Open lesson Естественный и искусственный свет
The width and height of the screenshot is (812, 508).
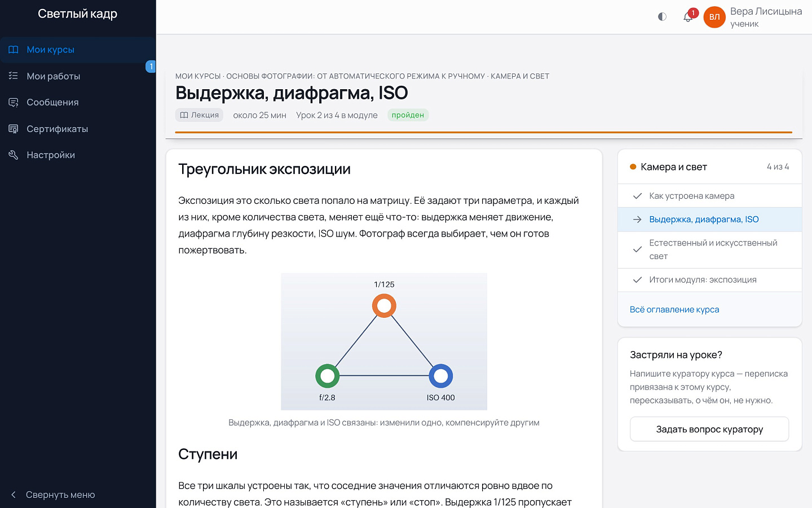(710, 249)
